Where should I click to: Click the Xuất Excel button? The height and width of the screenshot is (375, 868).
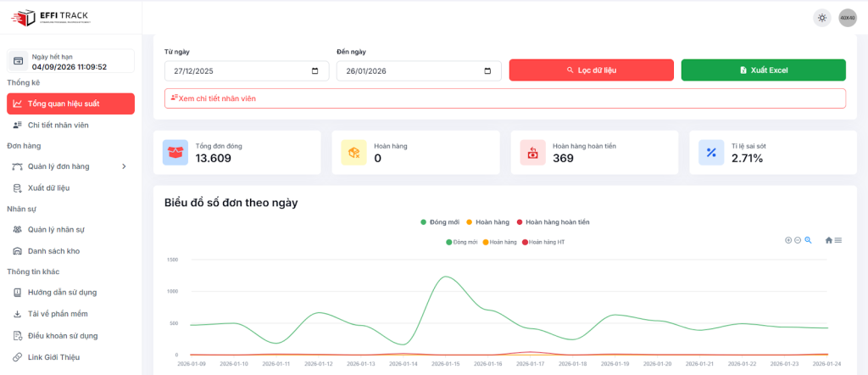click(763, 70)
